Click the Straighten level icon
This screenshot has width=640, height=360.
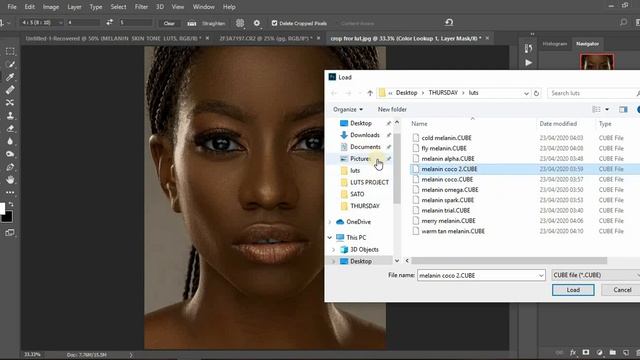tap(191, 23)
